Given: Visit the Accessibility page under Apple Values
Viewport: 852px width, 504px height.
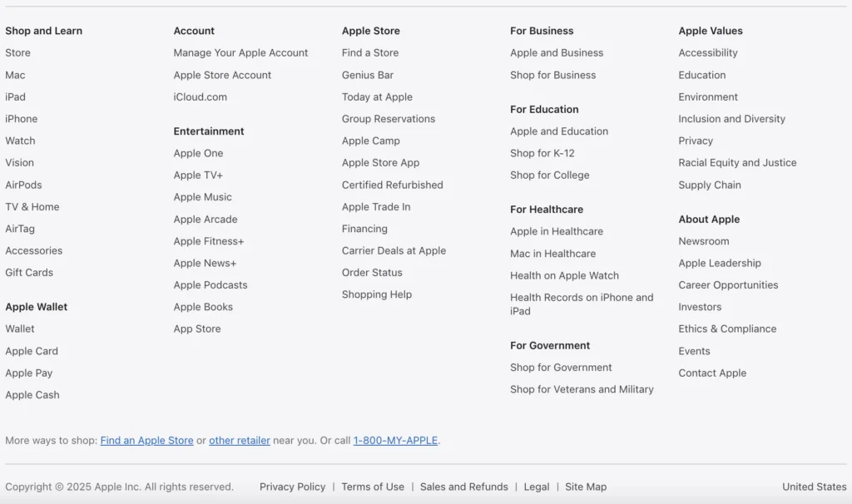Looking at the screenshot, I should (707, 52).
